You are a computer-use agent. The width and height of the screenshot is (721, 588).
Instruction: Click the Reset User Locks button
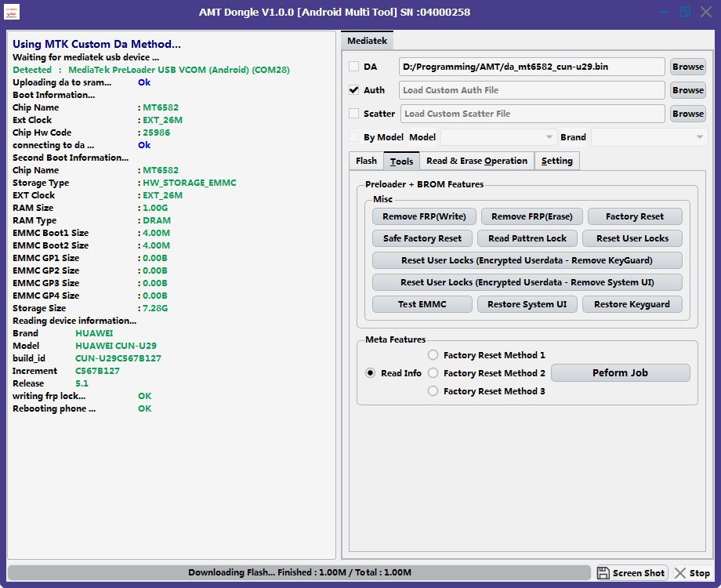point(632,238)
